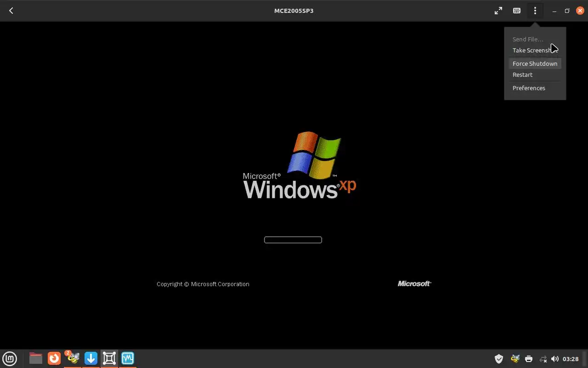Minimize the MCE2005SP3 window

click(x=554, y=11)
